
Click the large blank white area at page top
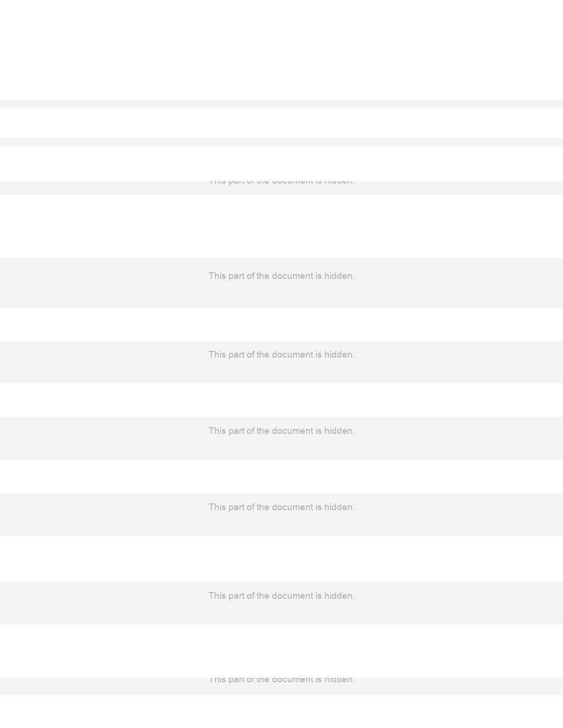281,50
